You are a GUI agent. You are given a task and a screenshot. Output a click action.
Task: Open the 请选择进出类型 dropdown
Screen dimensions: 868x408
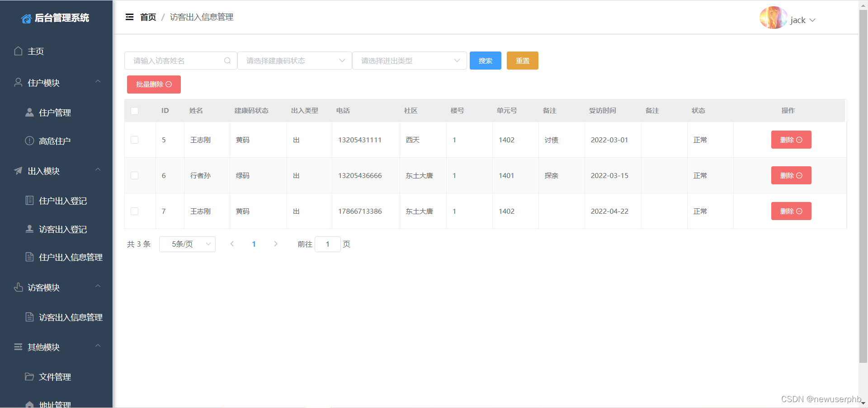coord(410,61)
